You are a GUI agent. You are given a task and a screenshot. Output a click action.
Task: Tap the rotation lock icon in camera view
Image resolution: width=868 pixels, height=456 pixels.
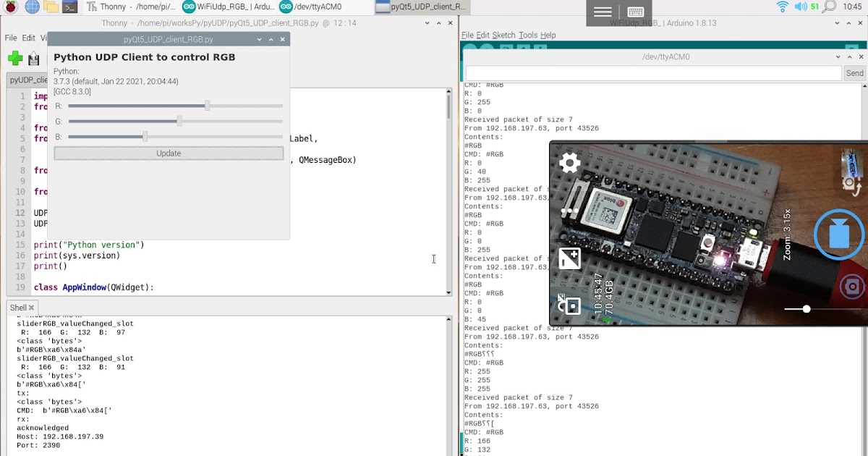pos(570,305)
